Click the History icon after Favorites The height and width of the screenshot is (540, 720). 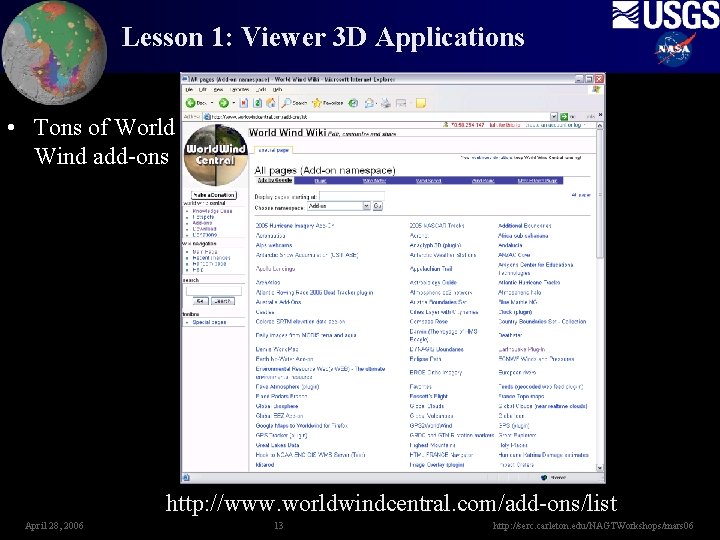pyautogui.click(x=353, y=103)
